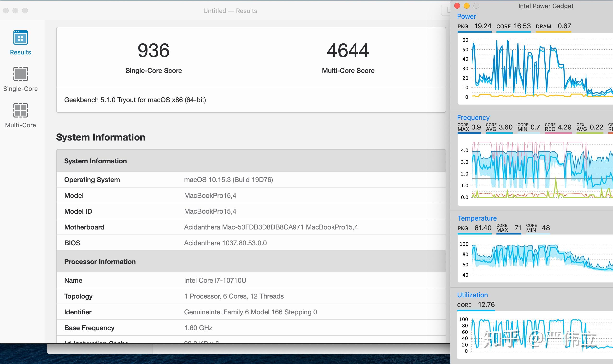Image resolution: width=613 pixels, height=364 pixels.
Task: Click the Acidanthera 1037.80.53.0.0 BIOS value
Action: pyautogui.click(x=225, y=243)
